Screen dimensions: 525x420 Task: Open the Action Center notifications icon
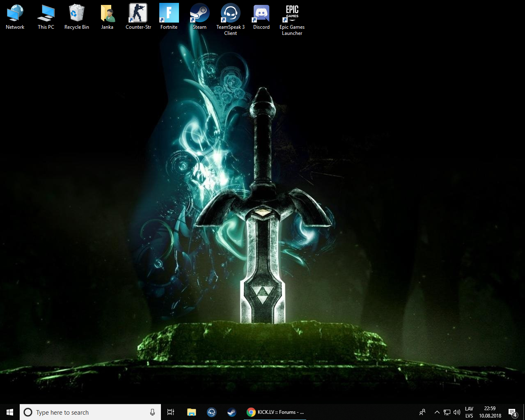click(513, 412)
